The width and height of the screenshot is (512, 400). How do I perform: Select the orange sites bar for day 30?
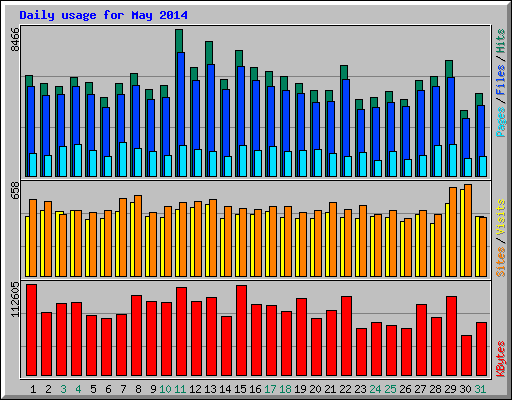coord(468,230)
